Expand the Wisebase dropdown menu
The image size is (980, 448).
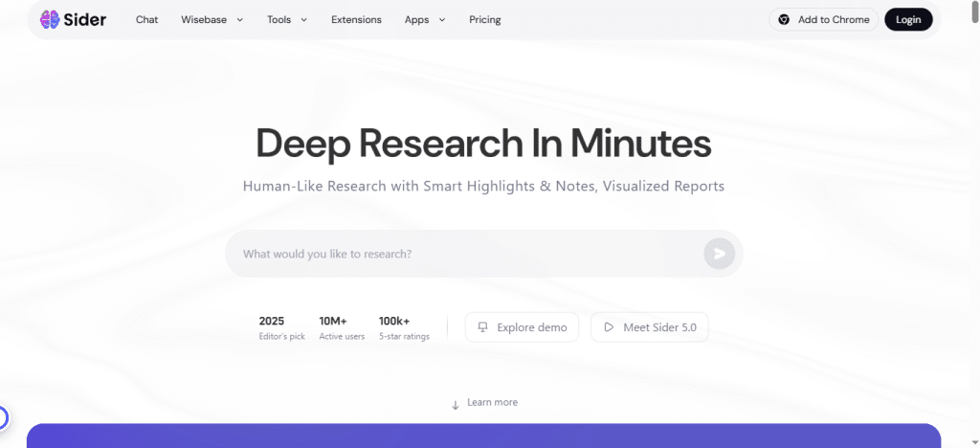click(x=212, y=19)
